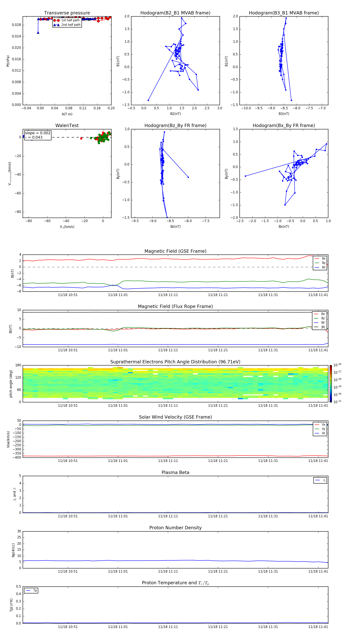The width and height of the screenshot is (351, 644).
Task: Click the Solar Wind Velocity (GSE Frame) title
Action: click(175, 417)
